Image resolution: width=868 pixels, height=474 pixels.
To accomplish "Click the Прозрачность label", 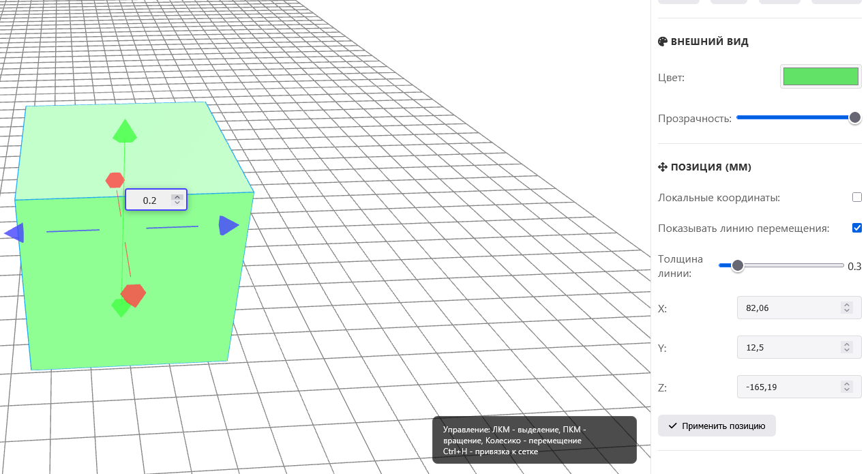I will click(x=695, y=118).
